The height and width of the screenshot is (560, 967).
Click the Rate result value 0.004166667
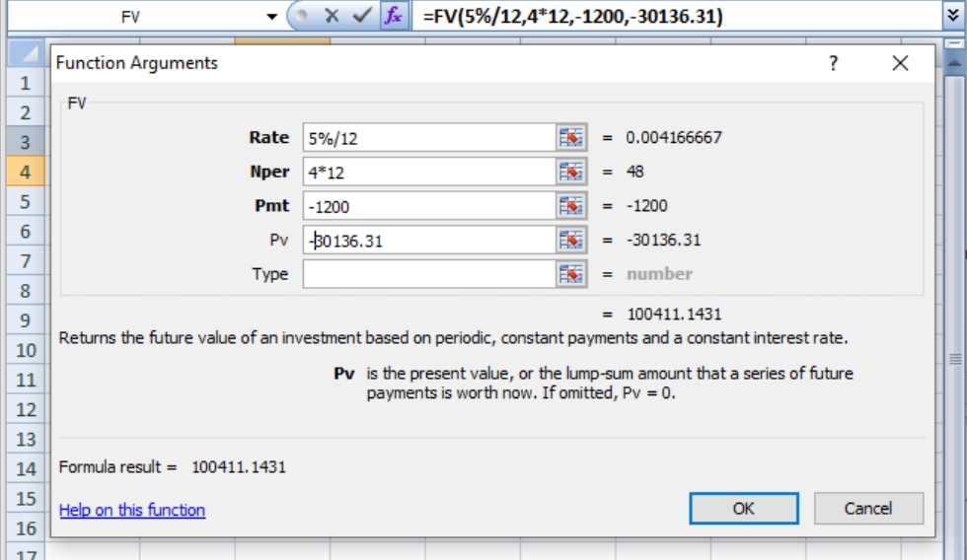pos(673,137)
